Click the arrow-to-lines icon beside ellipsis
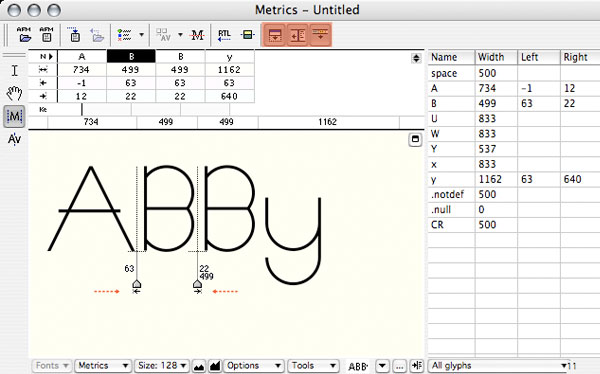The width and height of the screenshot is (600, 374). click(416, 366)
